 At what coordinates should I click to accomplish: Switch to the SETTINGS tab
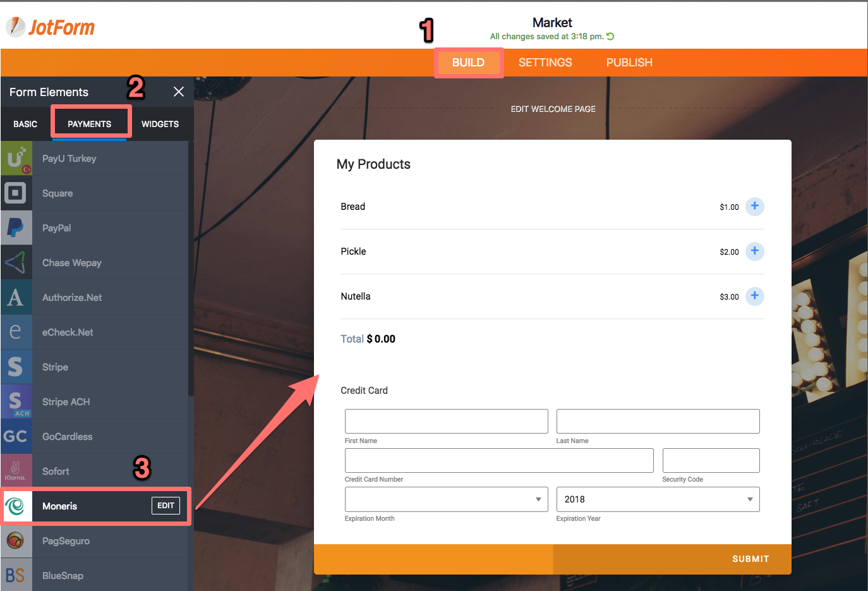pyautogui.click(x=545, y=62)
